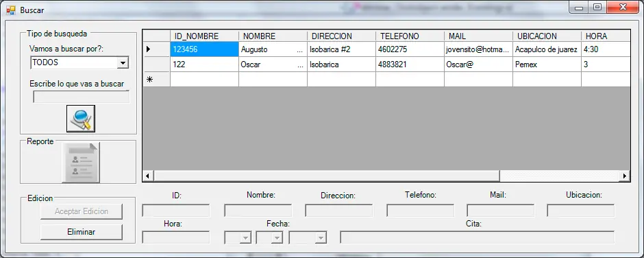The width and height of the screenshot is (644, 258).
Task: Click the Hora text field
Action: point(176,237)
